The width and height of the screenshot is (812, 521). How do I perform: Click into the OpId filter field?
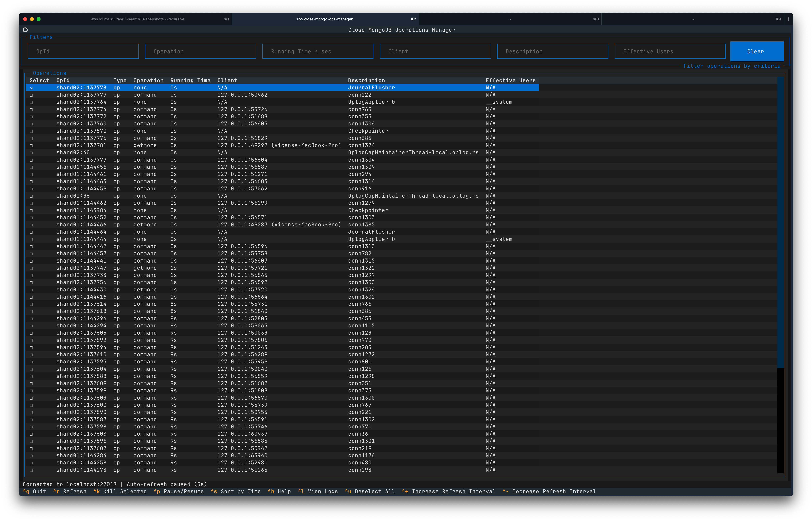coord(83,51)
